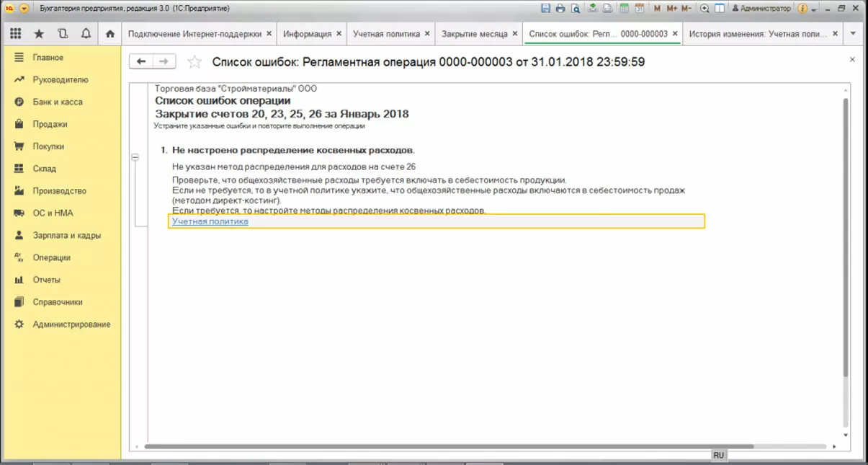
Task: Close the Закрытие месяца tab
Action: [x=514, y=34]
